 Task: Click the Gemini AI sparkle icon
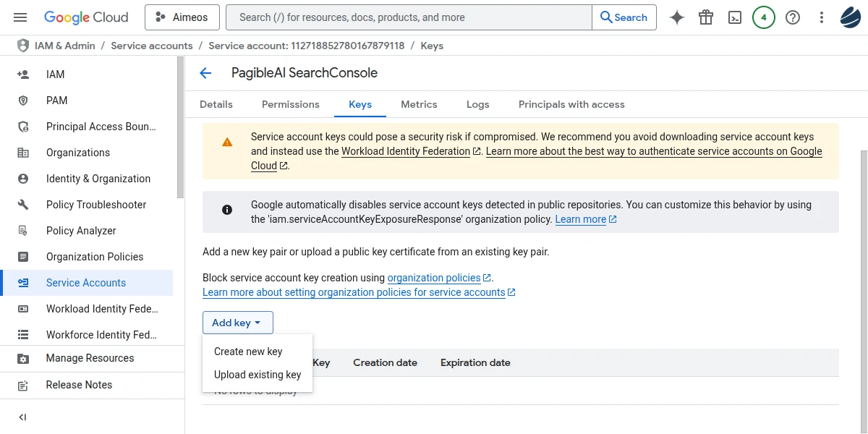(x=677, y=17)
